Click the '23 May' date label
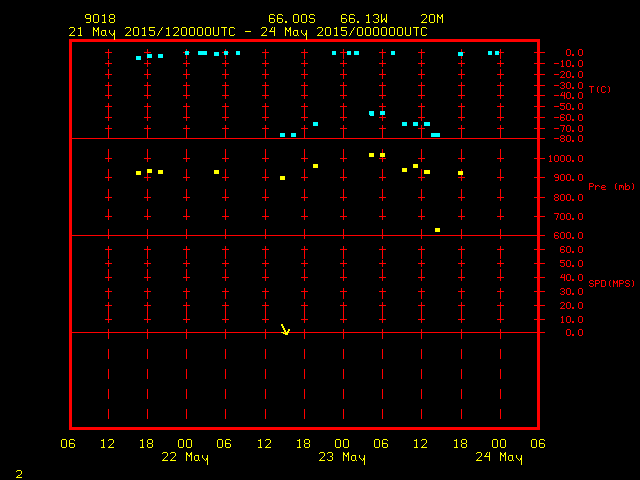The height and width of the screenshot is (480, 640). 342,457
